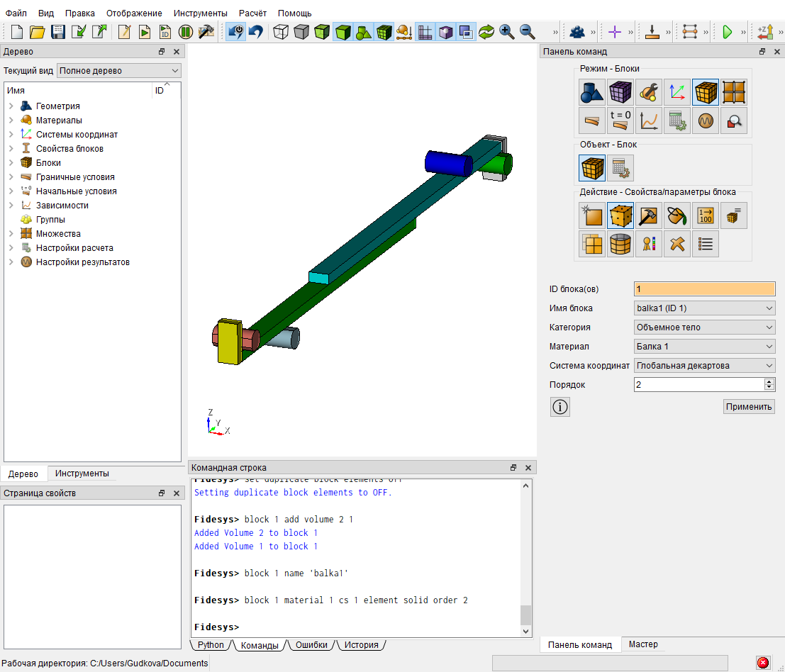Switch to wireframe cube display mode
This screenshot has width=785, height=672.
281,32
